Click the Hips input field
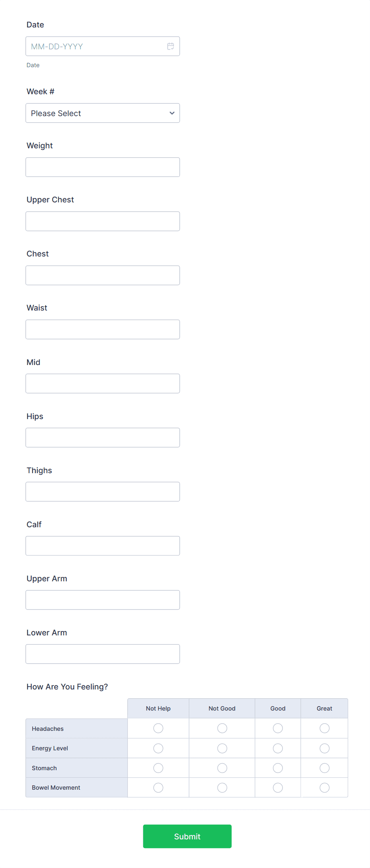The height and width of the screenshot is (868, 370). coord(102,437)
